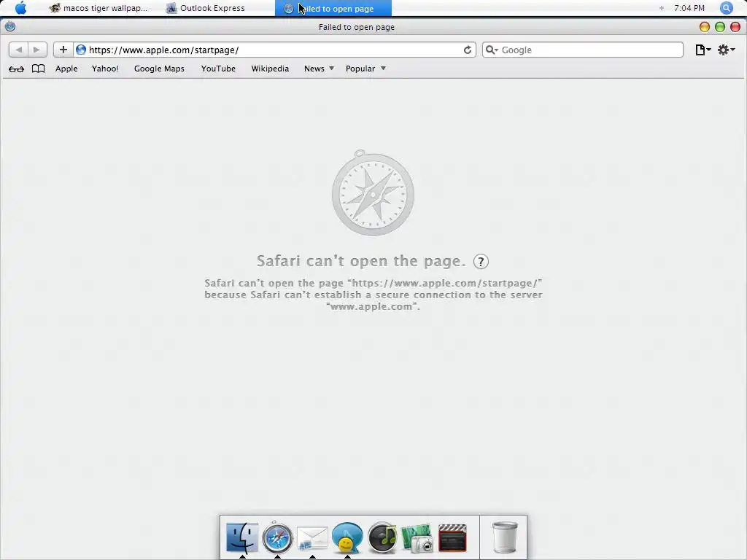This screenshot has height=560, width=747.
Task: Open the Apple menu logo
Action: coord(20,7)
